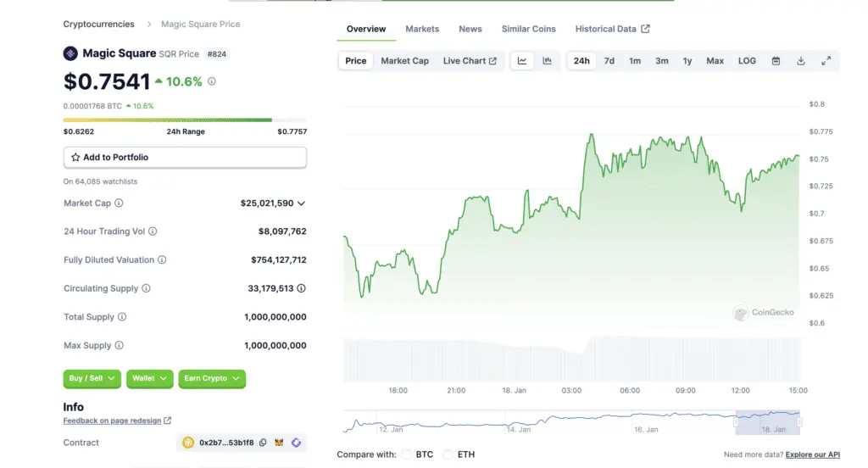Show Fully Diluted Valuation info icon
Viewport: 868px width, 468px height.
tap(162, 259)
